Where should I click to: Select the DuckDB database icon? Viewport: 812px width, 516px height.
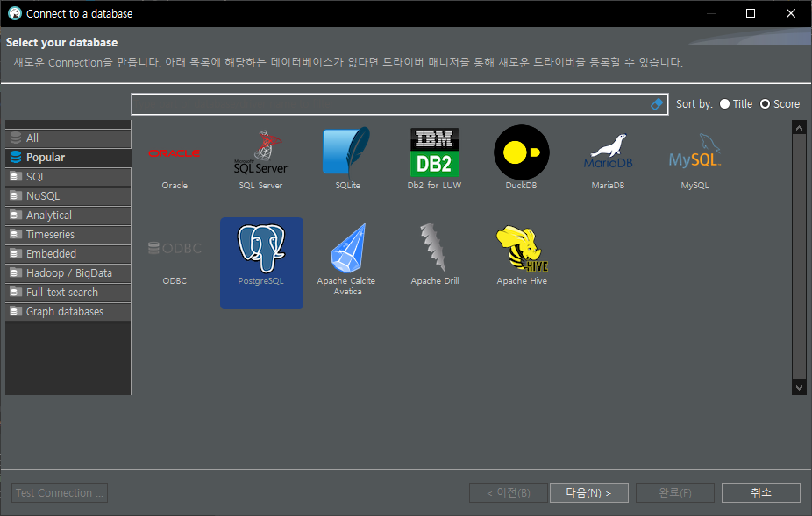click(521, 152)
